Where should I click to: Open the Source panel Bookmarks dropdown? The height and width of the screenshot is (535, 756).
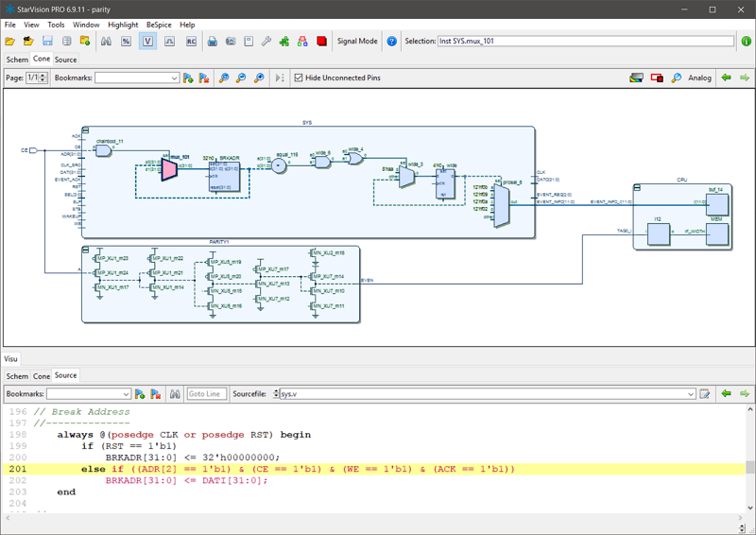click(x=89, y=394)
